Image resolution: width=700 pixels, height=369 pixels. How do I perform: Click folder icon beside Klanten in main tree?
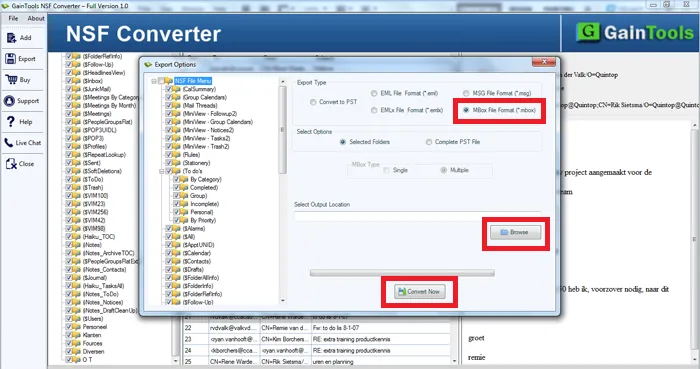point(77,335)
